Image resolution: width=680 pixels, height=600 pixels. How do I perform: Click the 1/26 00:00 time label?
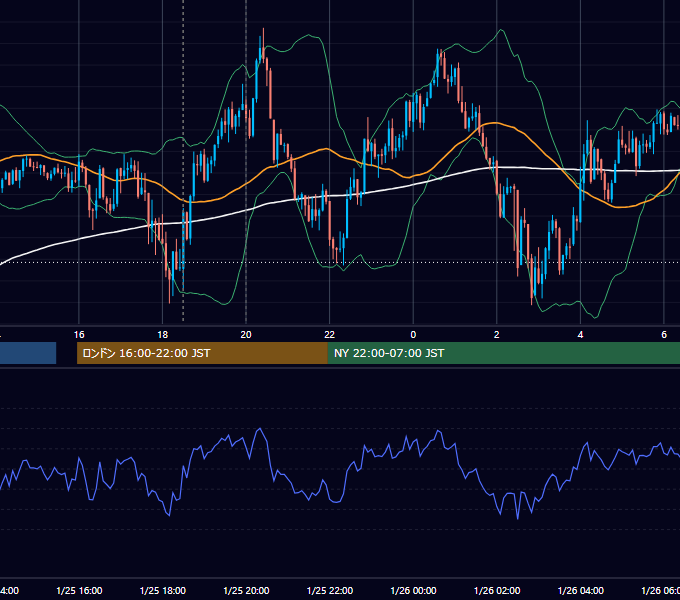coord(413,590)
